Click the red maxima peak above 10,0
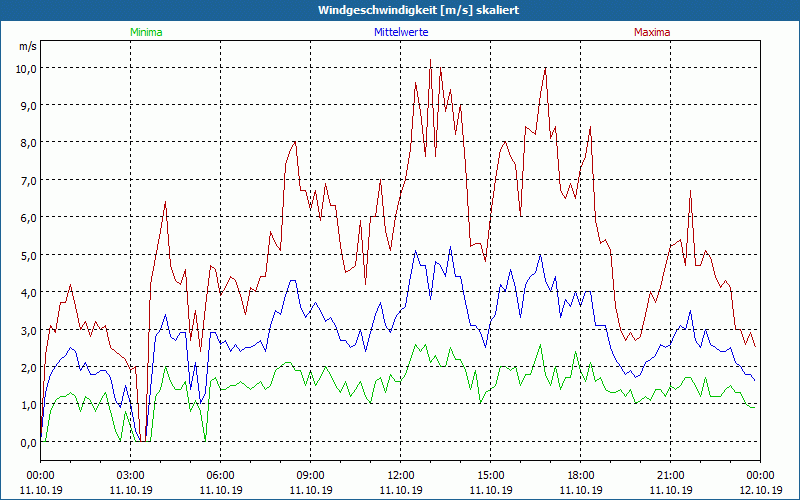This screenshot has width=800, height=500. coord(430,60)
